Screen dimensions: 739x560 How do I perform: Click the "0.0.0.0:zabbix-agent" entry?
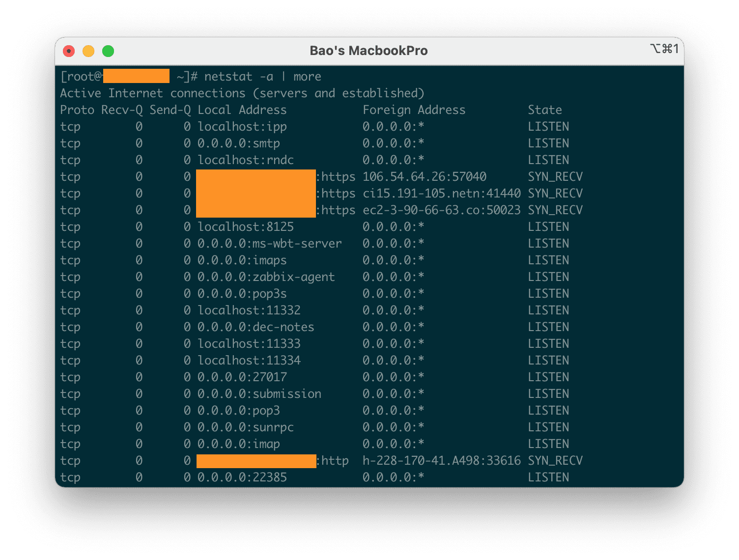[266, 277]
